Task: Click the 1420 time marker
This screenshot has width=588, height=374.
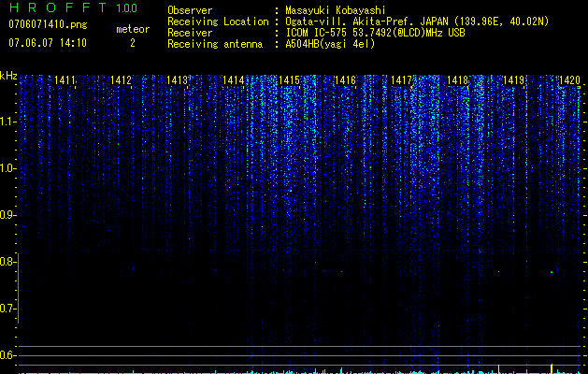Action: tap(569, 79)
